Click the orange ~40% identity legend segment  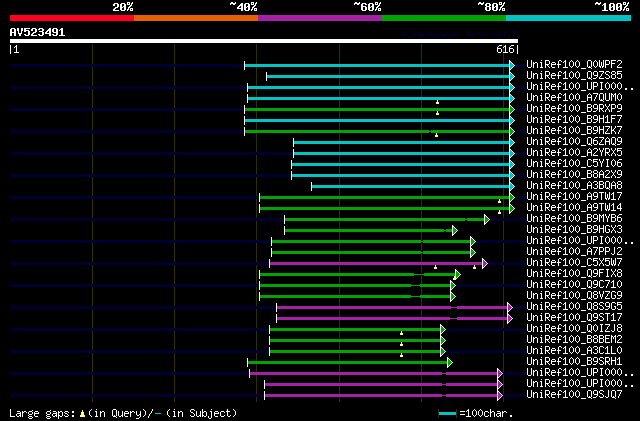pyautogui.click(x=196, y=18)
